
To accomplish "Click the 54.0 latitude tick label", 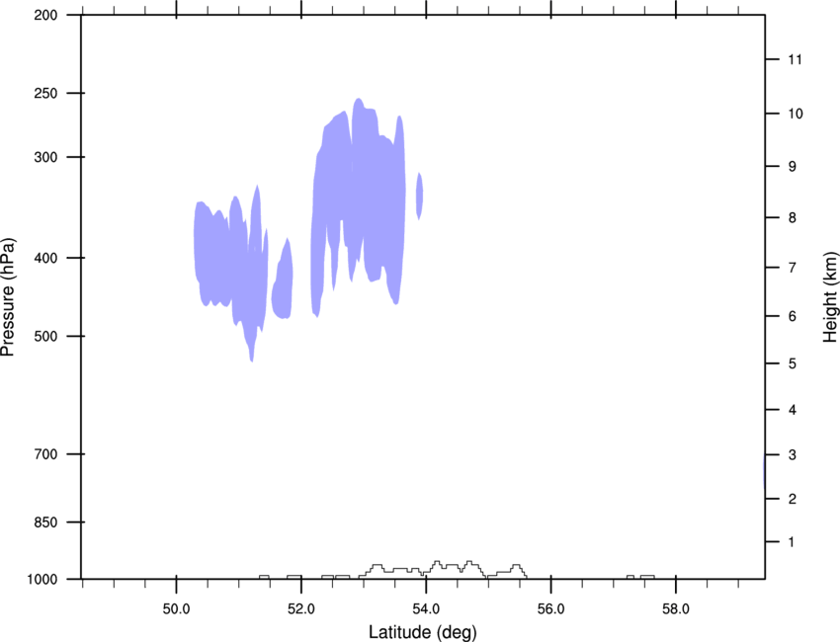I will (426, 609).
